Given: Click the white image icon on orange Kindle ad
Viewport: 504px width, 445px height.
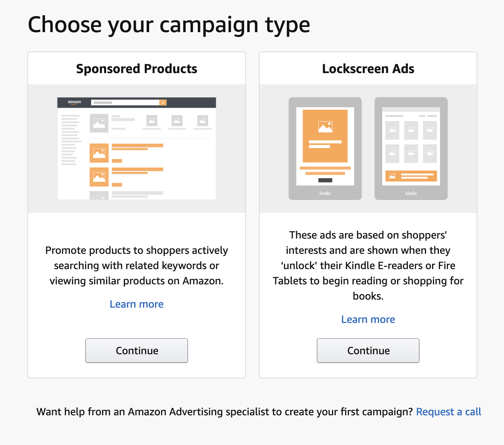Looking at the screenshot, I should [x=325, y=127].
